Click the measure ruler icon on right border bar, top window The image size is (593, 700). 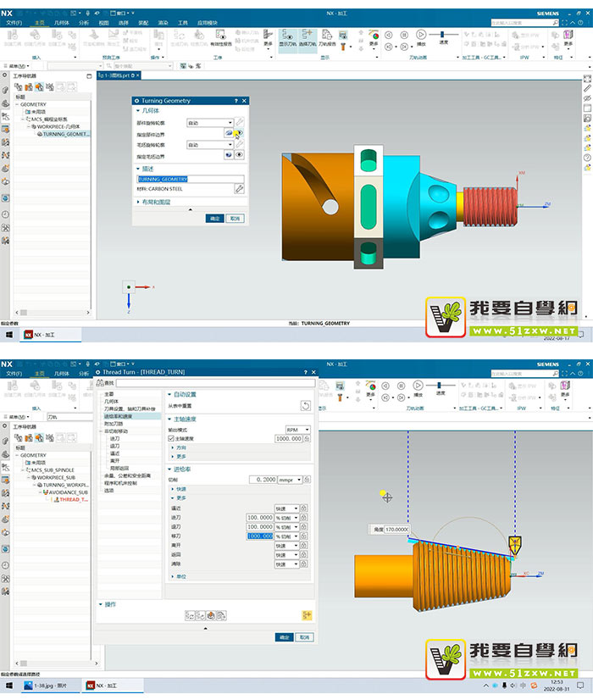587,88
